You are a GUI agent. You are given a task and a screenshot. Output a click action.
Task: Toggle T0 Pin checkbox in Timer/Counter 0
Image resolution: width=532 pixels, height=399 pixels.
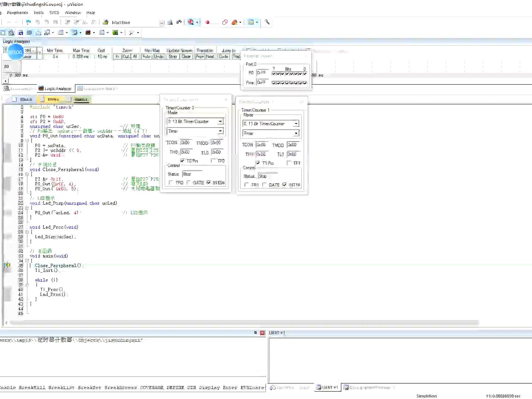point(182,161)
